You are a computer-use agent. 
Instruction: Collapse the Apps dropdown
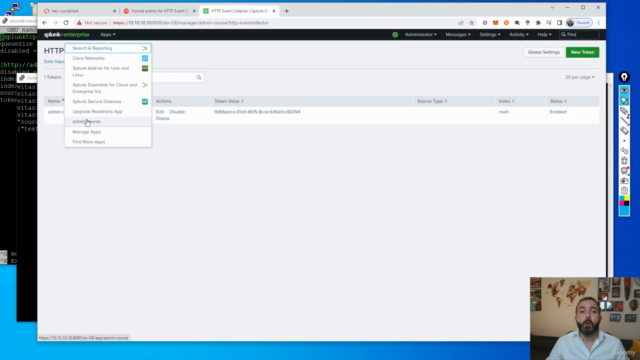[x=108, y=35]
